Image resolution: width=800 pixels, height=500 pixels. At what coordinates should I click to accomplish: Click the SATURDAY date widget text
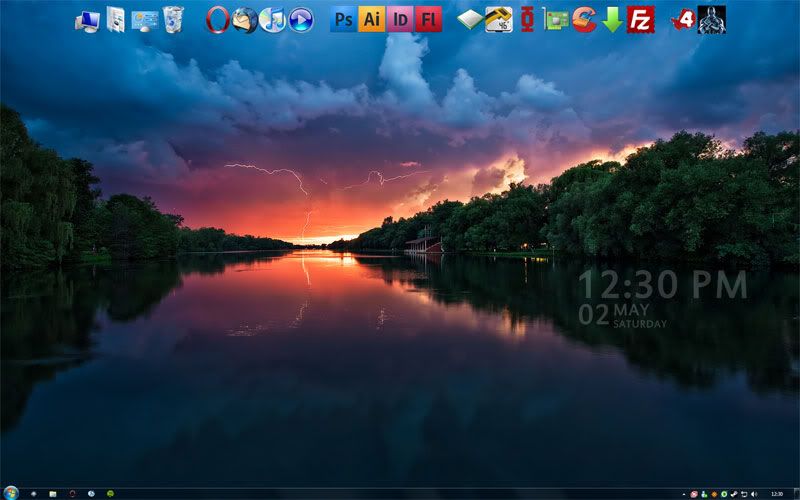640,324
